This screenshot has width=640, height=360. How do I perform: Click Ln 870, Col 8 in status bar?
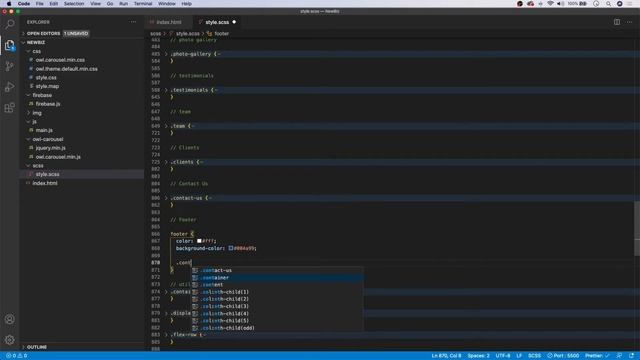tap(446, 356)
